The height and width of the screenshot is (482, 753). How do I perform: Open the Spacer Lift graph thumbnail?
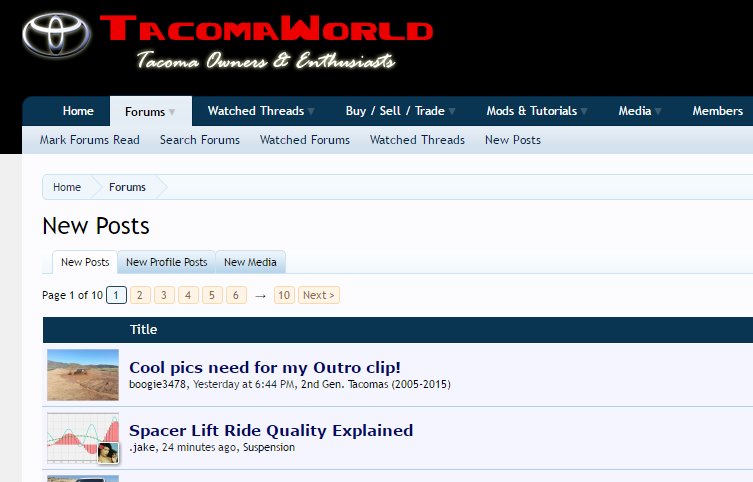(x=83, y=438)
